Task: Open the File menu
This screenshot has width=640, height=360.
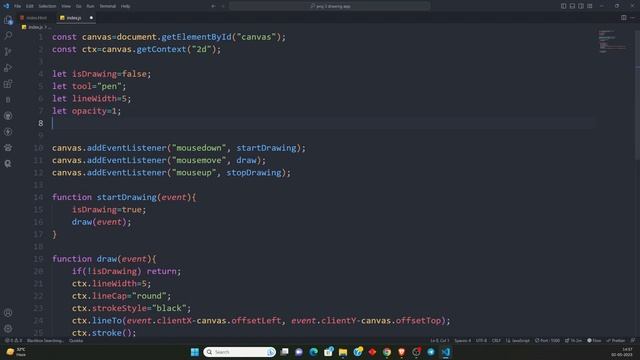Action: click(x=18, y=6)
